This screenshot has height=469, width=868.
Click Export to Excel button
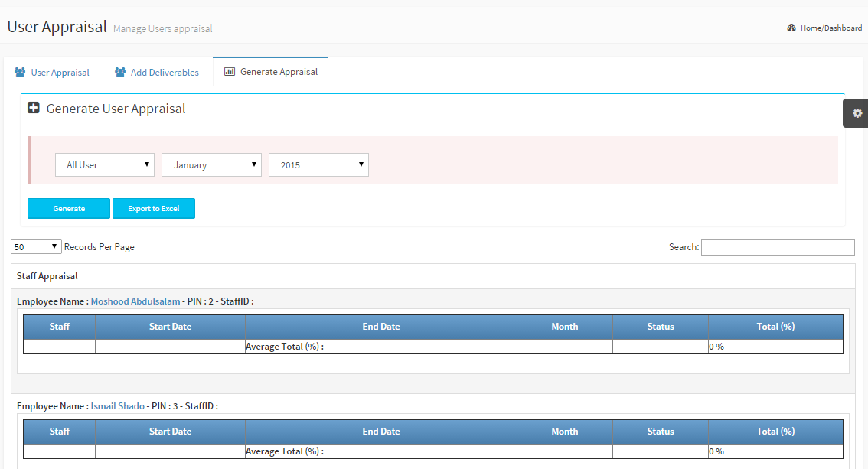click(x=154, y=209)
